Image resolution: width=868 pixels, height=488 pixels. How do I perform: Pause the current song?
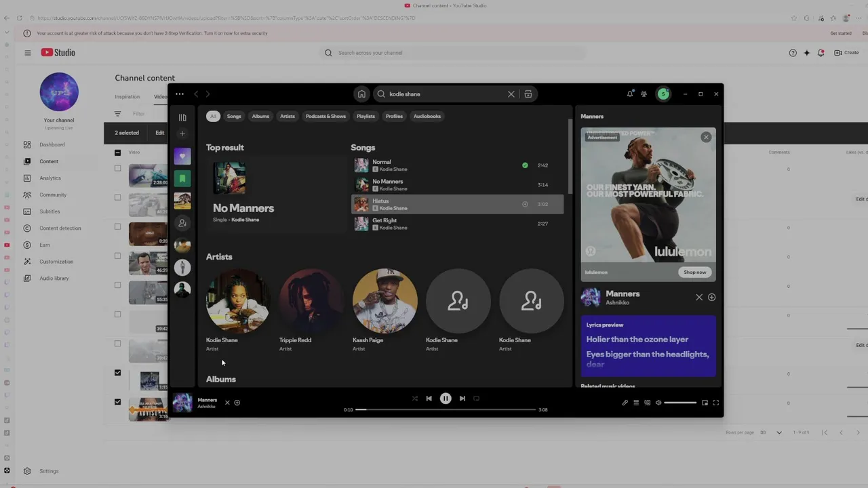pos(446,399)
